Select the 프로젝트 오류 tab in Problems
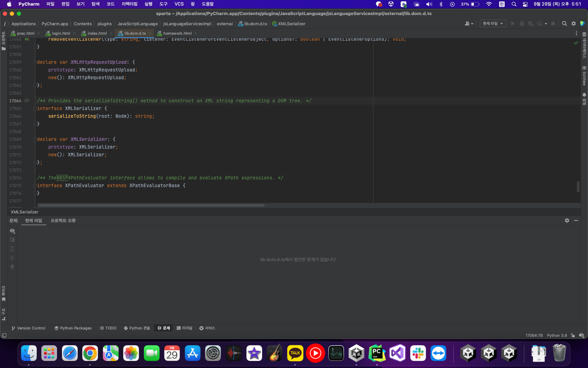This screenshot has width=588, height=368. (x=63, y=220)
